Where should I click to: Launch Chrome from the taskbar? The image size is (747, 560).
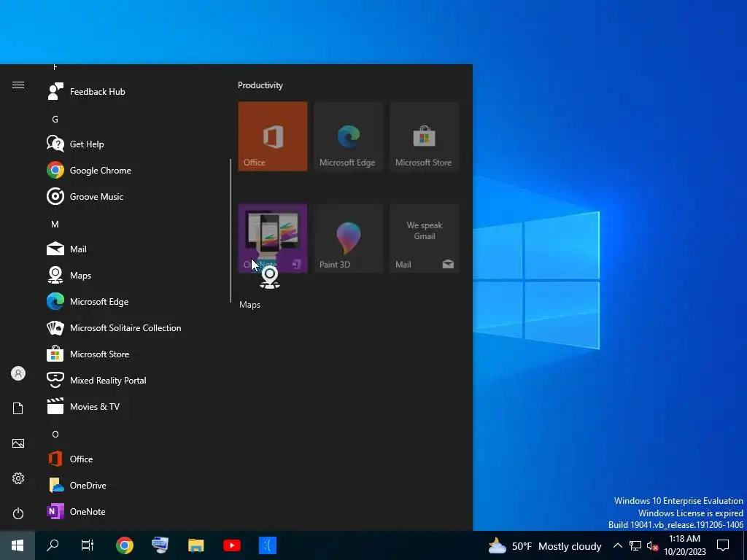click(x=125, y=545)
